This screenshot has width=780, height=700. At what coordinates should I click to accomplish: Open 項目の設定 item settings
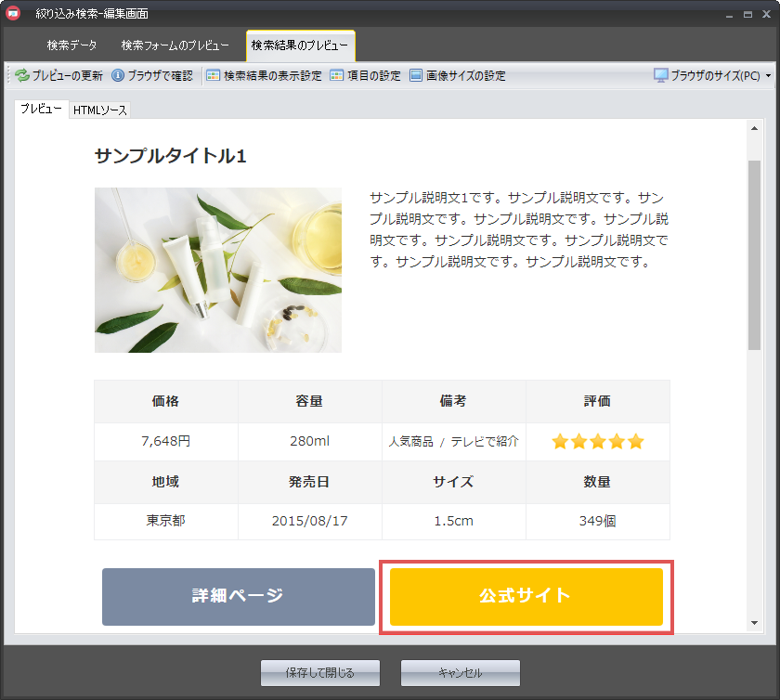366,76
